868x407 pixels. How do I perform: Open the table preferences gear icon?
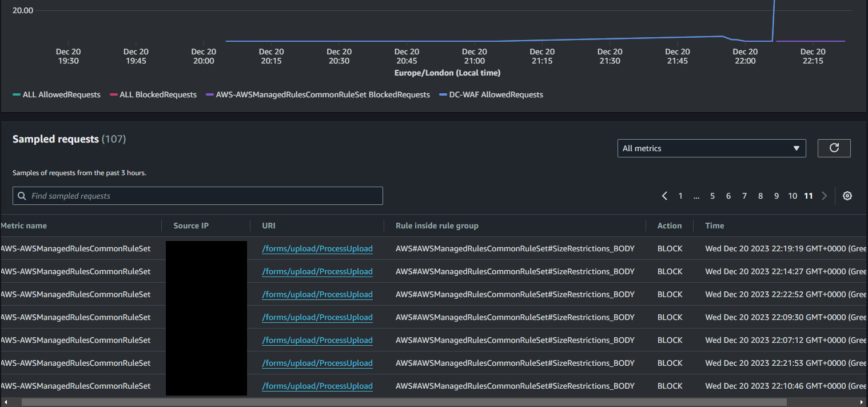click(847, 196)
